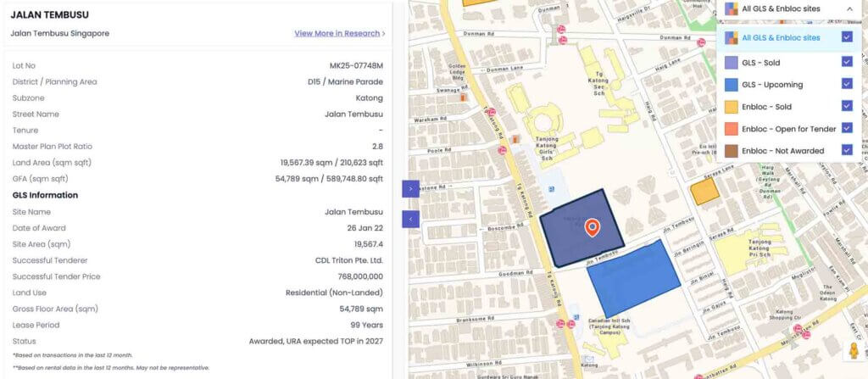Click the award date 26 Jan 22
The width and height of the screenshot is (868, 379).
coord(365,228)
